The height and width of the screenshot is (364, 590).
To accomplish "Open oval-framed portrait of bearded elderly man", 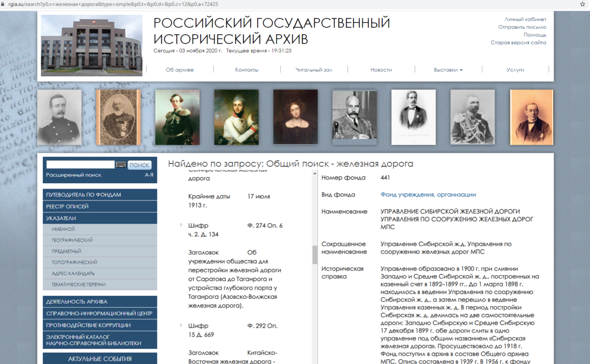I will (118, 117).
